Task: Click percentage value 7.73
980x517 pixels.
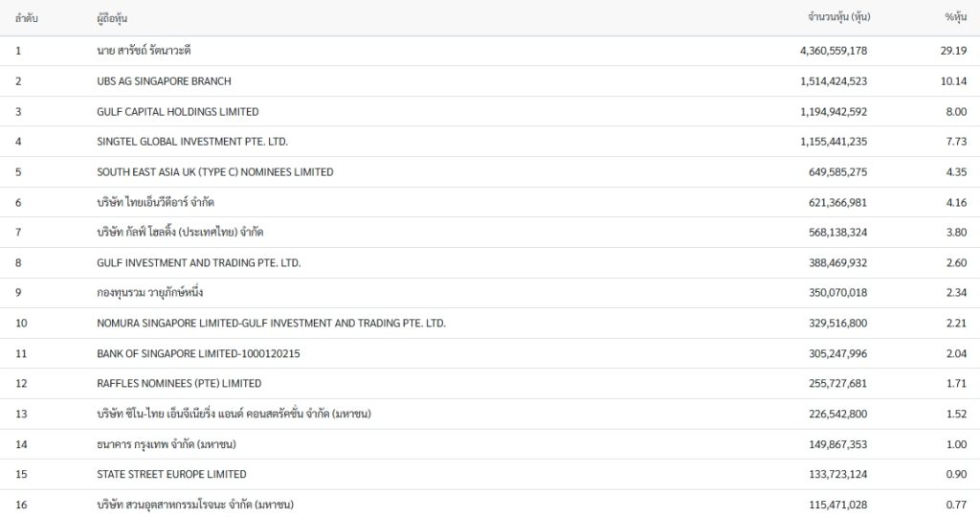Action: coord(956,142)
